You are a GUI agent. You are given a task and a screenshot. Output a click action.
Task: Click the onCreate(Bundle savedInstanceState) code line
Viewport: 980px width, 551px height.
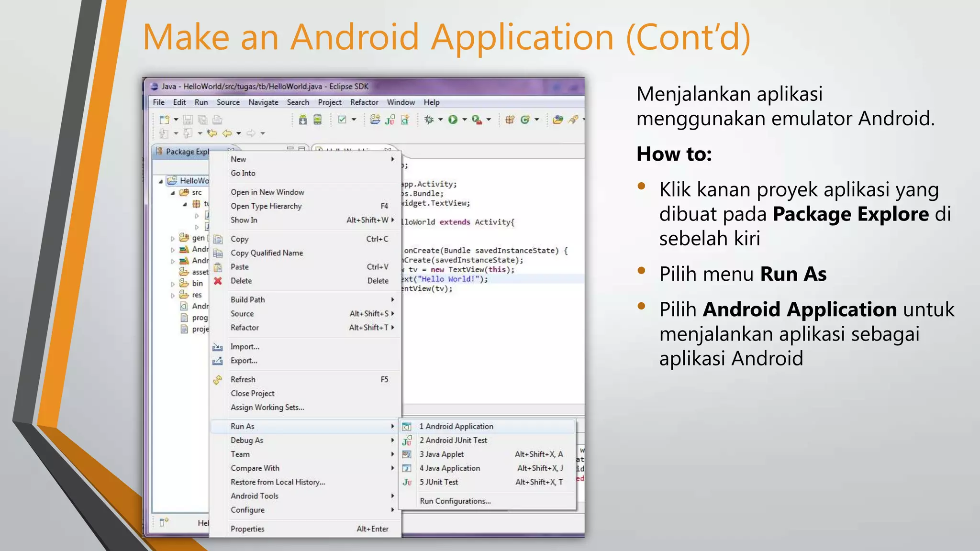pos(485,251)
